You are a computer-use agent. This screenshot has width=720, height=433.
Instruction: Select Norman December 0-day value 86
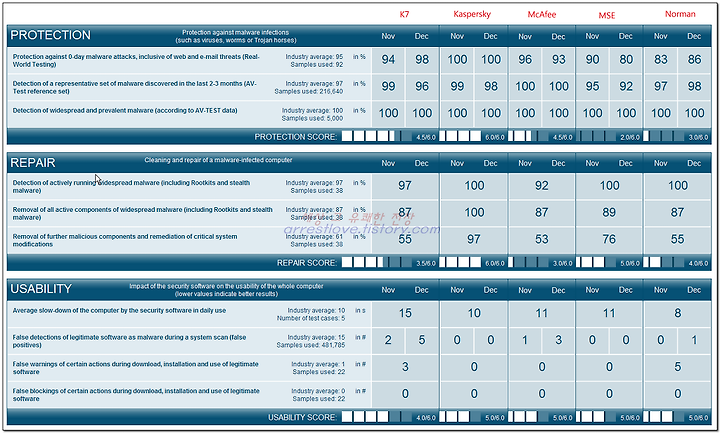[x=694, y=60]
